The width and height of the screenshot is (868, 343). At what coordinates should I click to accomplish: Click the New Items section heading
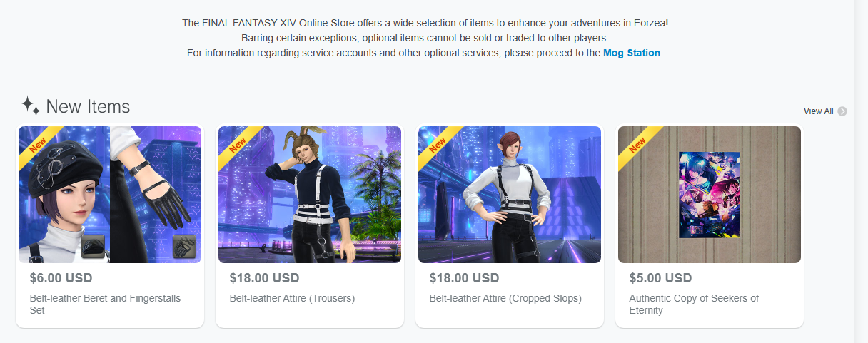[88, 106]
